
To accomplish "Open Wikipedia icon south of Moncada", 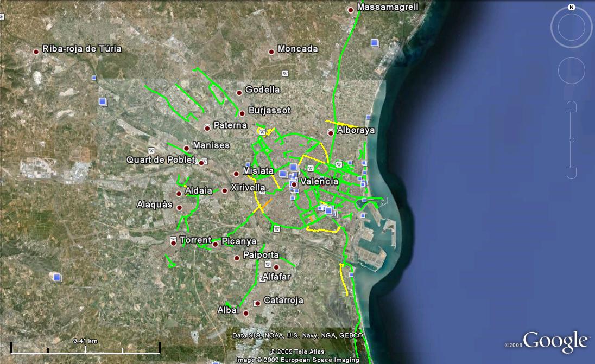I will click(x=286, y=73).
